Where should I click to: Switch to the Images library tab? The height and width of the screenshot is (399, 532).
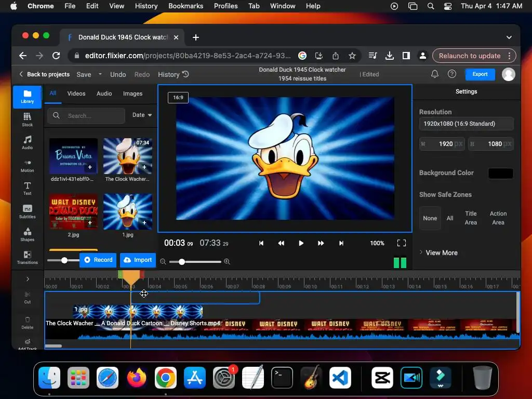132,94
